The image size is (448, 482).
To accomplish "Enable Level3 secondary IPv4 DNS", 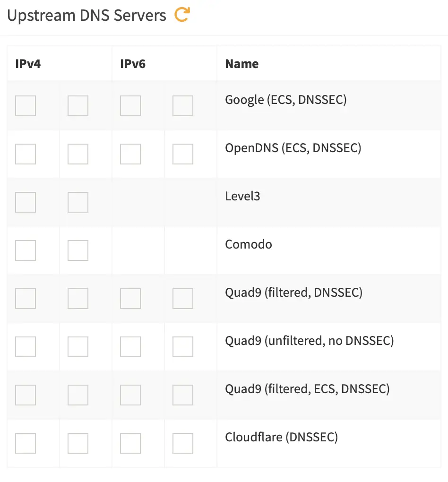I will [78, 202].
